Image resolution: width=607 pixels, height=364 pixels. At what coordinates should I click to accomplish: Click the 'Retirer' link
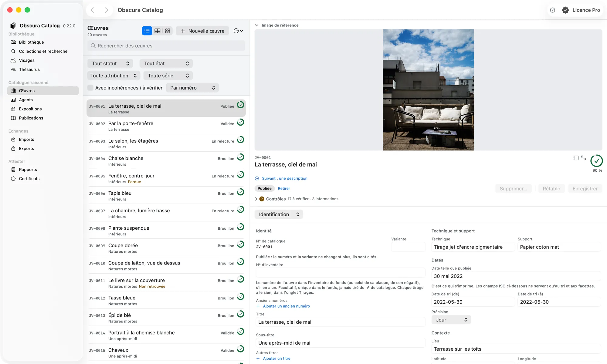[284, 188]
